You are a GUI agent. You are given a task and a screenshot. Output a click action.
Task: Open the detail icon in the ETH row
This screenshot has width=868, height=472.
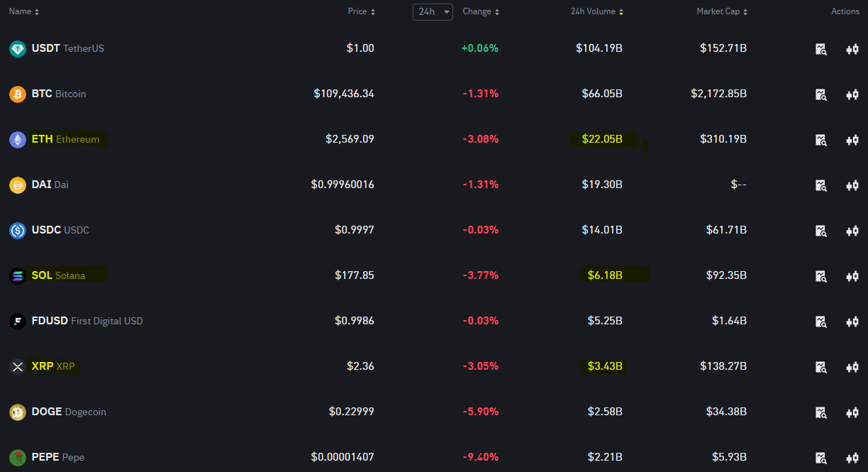(821, 140)
